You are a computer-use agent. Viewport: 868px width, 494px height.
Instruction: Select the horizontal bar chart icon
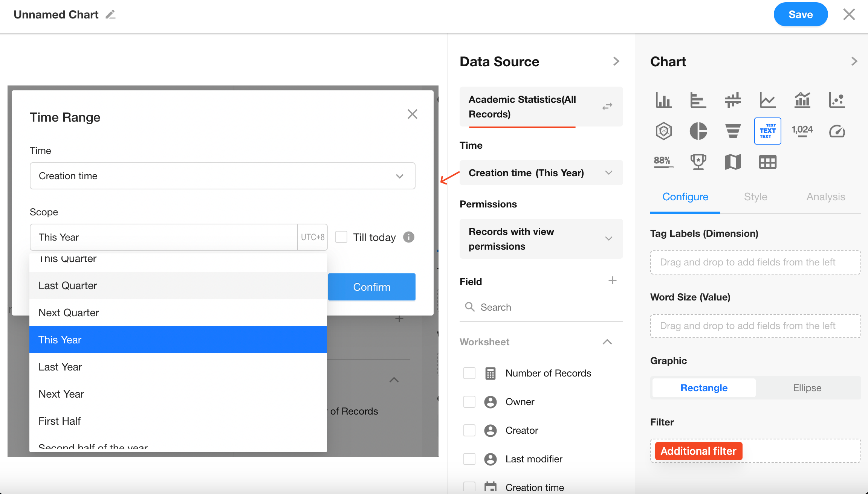pyautogui.click(x=698, y=100)
